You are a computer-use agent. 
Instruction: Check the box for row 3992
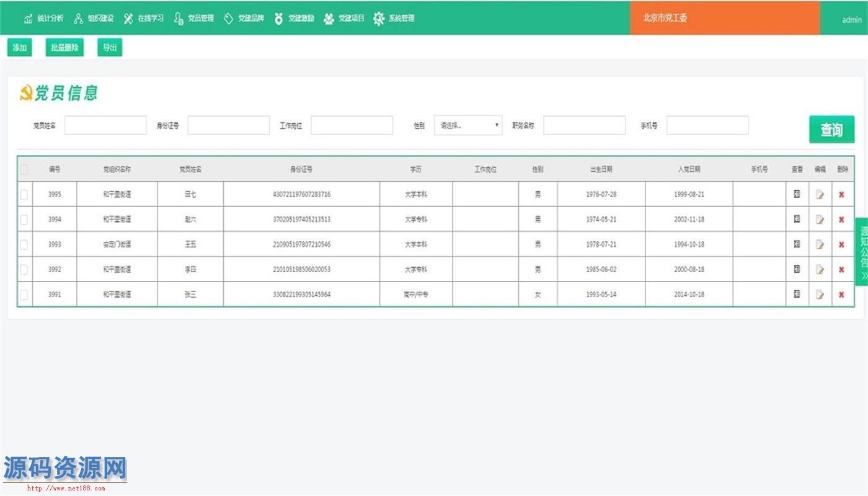tap(24, 270)
